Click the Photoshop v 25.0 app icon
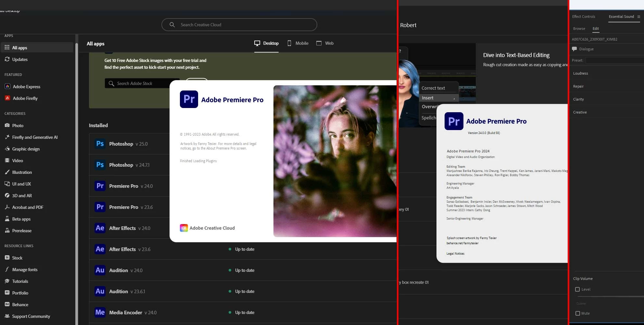644x325 pixels. click(100, 144)
